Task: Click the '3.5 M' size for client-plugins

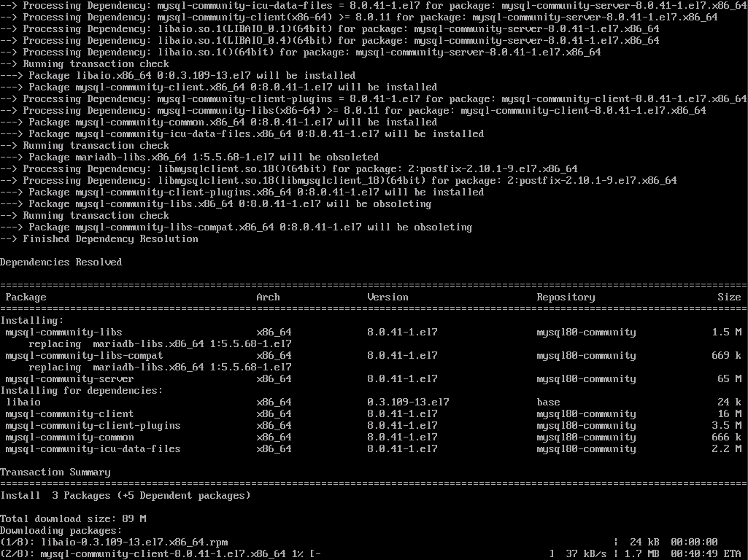Action: 727,426
